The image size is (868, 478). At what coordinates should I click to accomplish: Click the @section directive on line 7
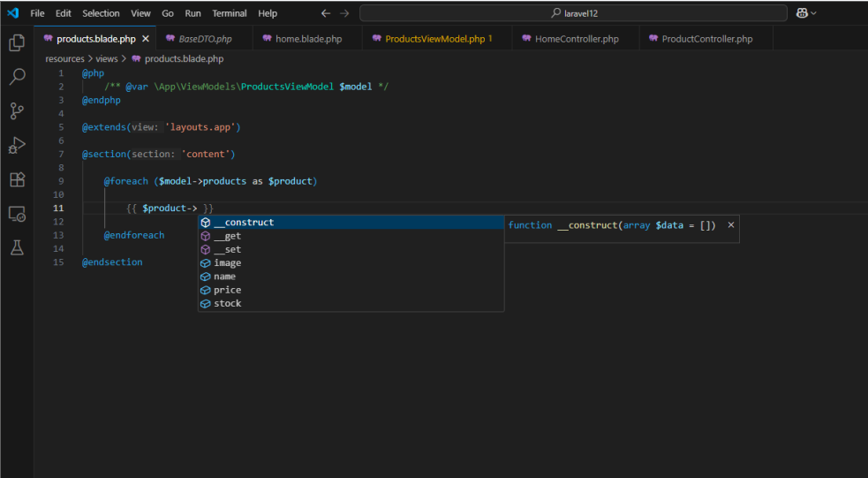(104, 154)
